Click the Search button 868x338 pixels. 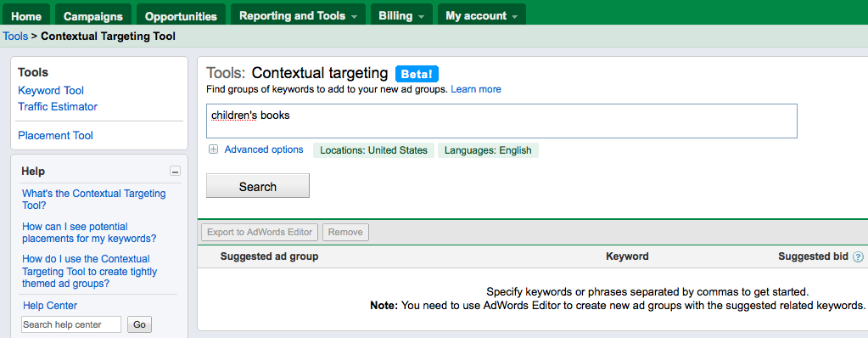coord(258,186)
